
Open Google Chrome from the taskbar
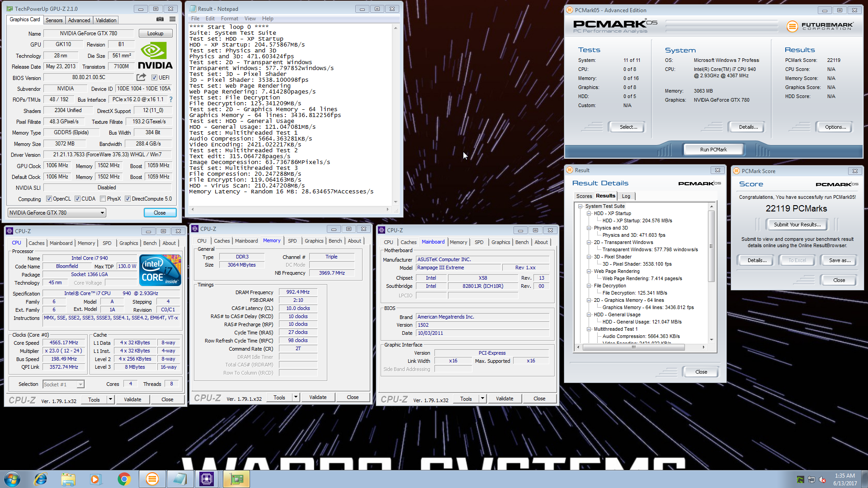(124, 479)
